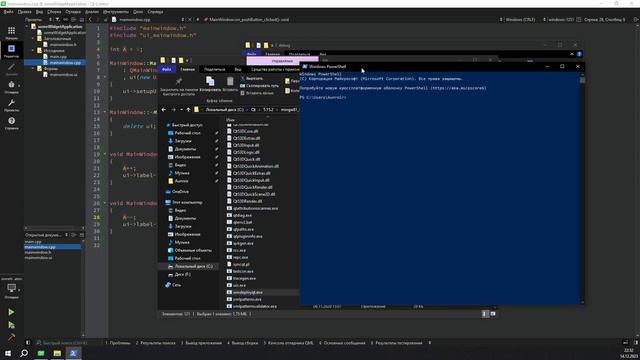Select mainwindow.ui in the Projects tree
640x360 pixels.
(x=63, y=75)
